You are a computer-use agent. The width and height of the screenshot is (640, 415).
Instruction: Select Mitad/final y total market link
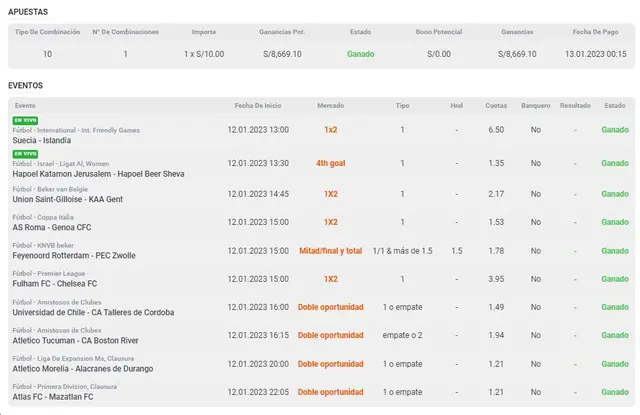point(330,251)
